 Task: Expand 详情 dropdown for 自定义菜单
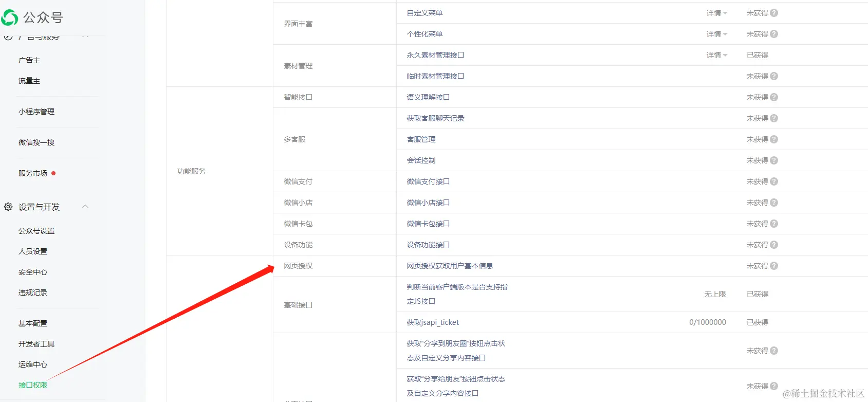pyautogui.click(x=716, y=13)
